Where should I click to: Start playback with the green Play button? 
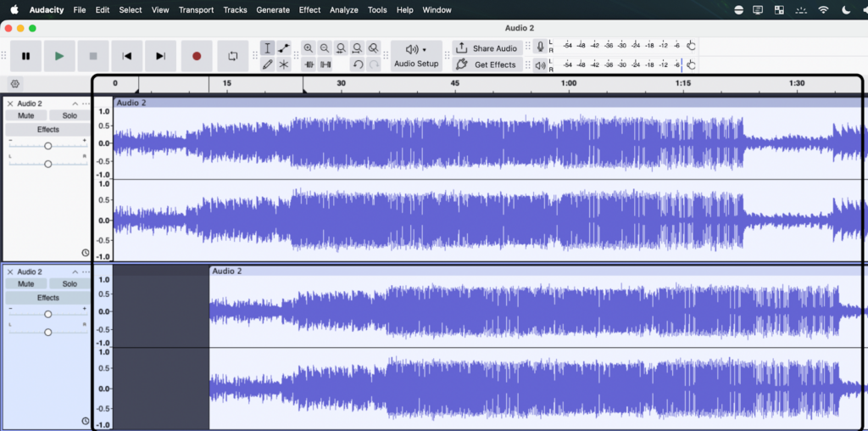coord(58,56)
